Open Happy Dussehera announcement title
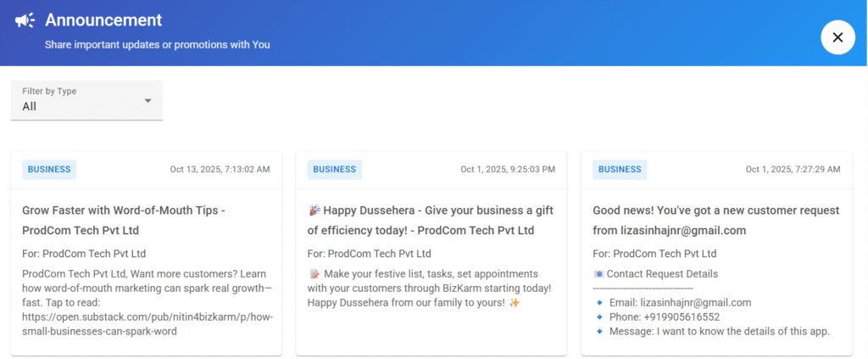 [430, 220]
